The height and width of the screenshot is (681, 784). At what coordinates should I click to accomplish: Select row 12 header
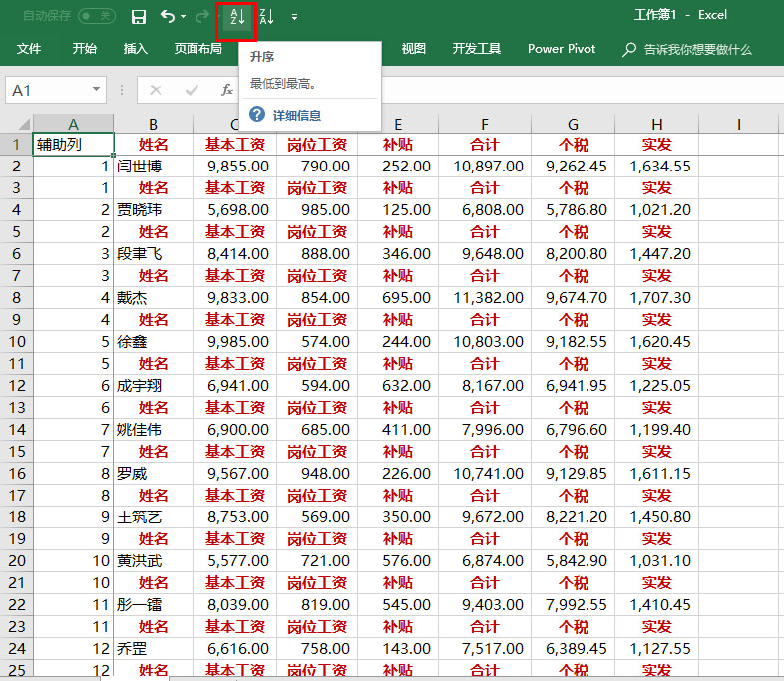click(17, 386)
